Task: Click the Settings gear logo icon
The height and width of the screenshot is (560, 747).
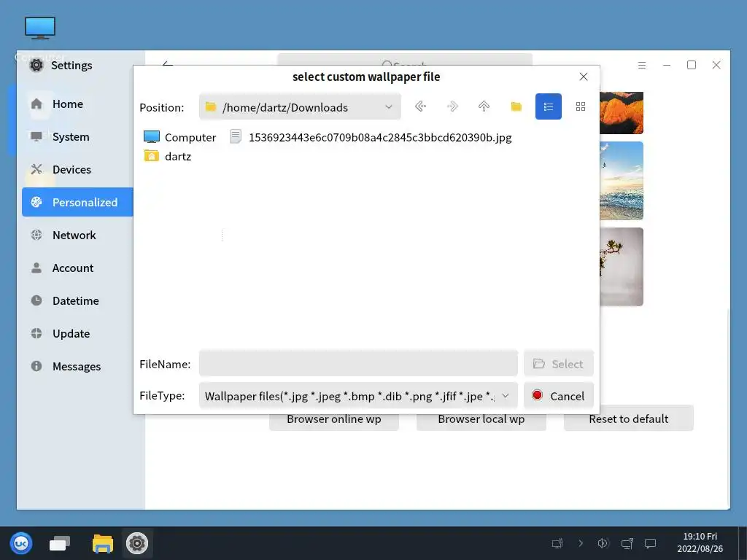Action: coord(36,65)
